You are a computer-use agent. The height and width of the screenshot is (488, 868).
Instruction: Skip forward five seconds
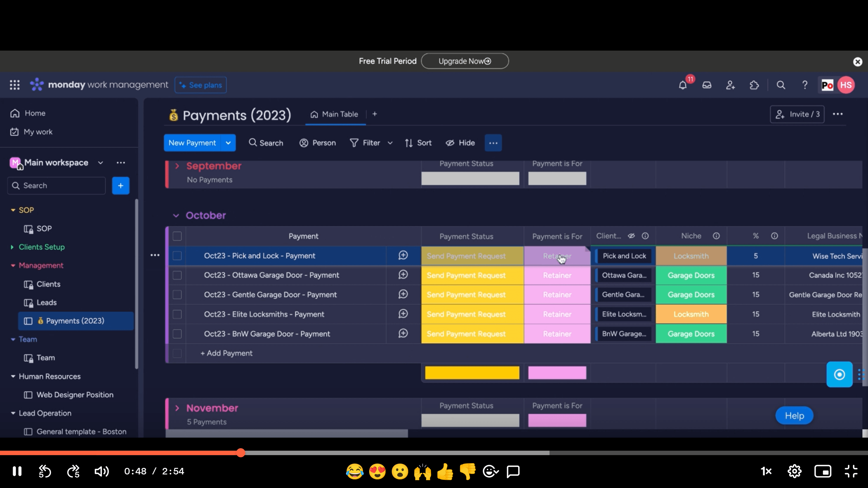click(73, 471)
